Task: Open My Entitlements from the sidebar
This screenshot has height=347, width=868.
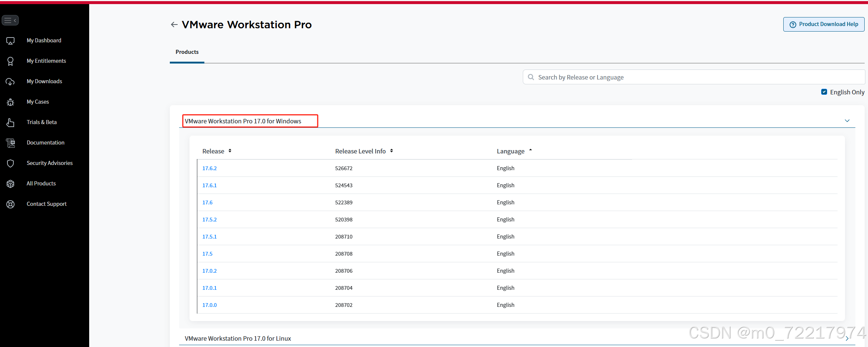Action: (10, 61)
